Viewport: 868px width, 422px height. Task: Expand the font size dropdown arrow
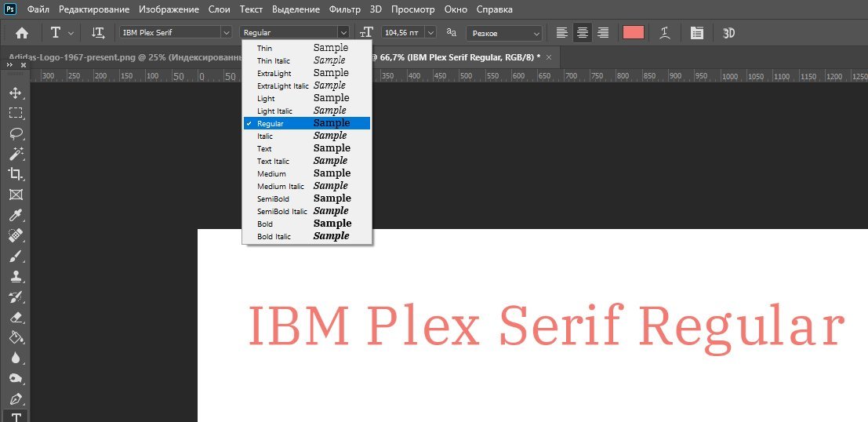(x=430, y=33)
